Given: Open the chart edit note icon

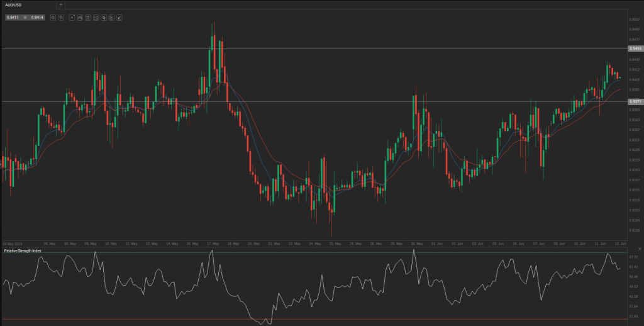Looking at the screenshot, I should tap(96, 18).
